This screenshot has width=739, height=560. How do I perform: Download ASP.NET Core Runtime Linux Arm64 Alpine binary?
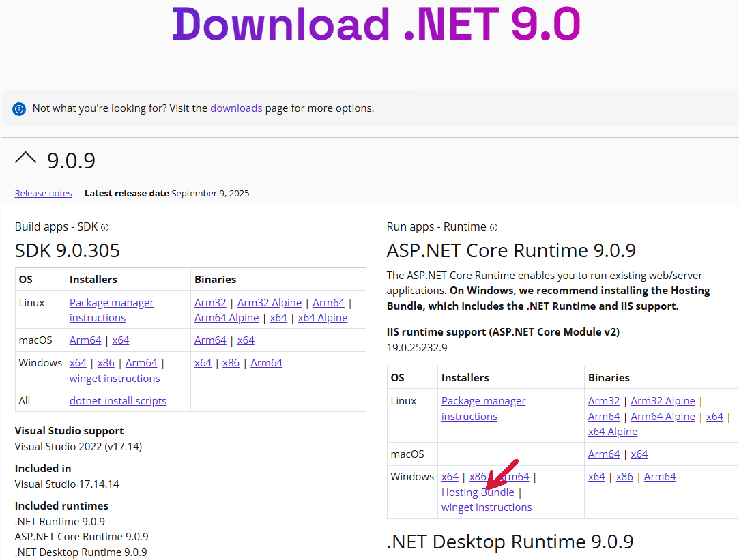[663, 417]
